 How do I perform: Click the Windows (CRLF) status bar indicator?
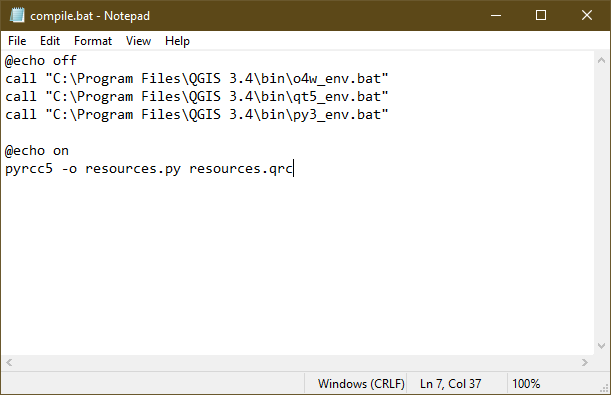361,384
